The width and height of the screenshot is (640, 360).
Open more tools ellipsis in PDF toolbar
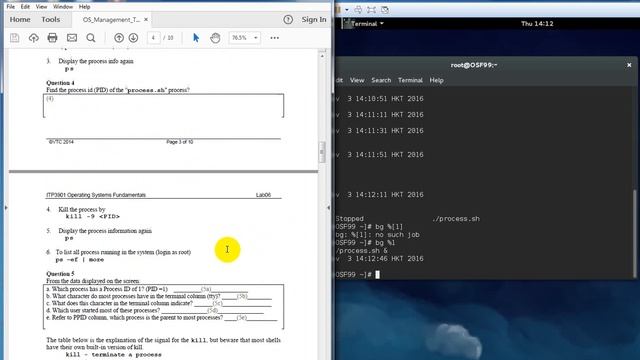(x=275, y=38)
